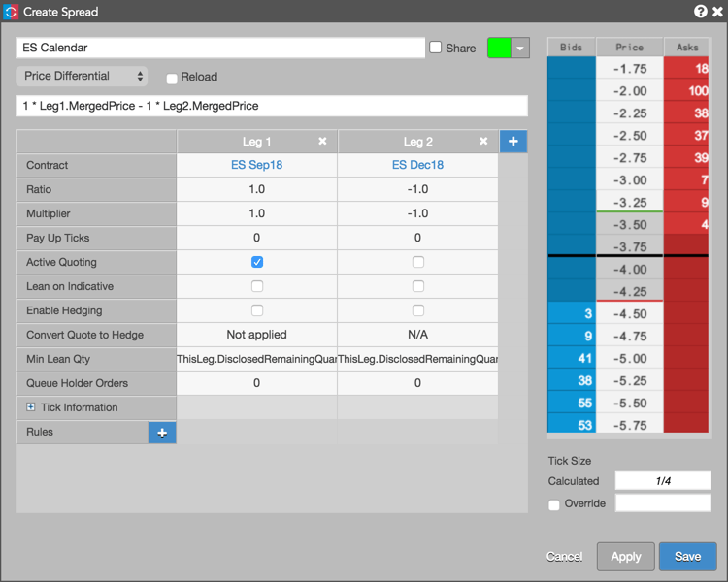Click the bid quantity 3 at -4.50
Screen dimensions: 728x582
tap(572, 313)
